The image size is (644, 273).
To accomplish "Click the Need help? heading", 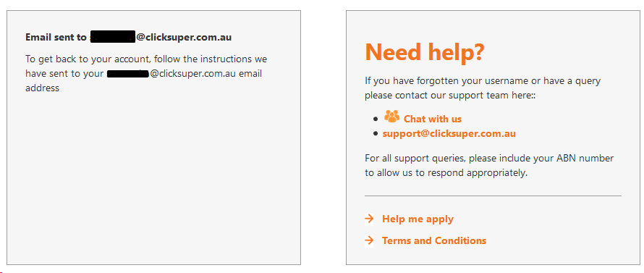I will click(x=425, y=52).
